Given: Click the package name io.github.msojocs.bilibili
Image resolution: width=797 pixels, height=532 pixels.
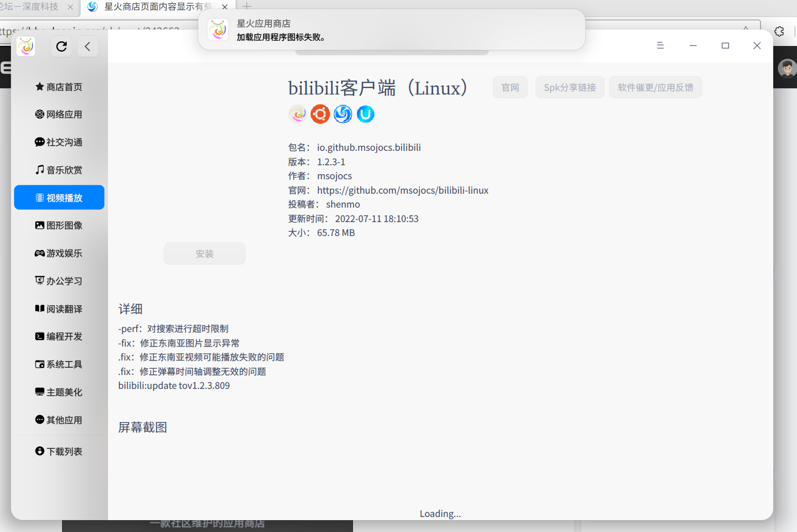Looking at the screenshot, I should click(x=369, y=148).
